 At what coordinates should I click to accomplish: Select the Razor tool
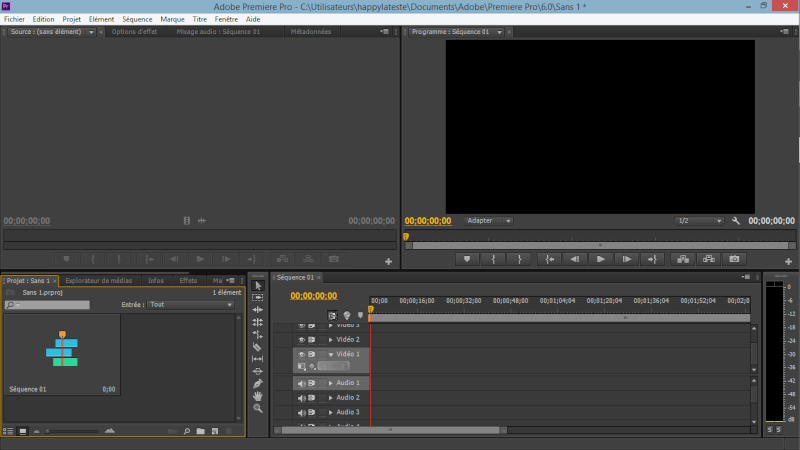pyautogui.click(x=258, y=347)
